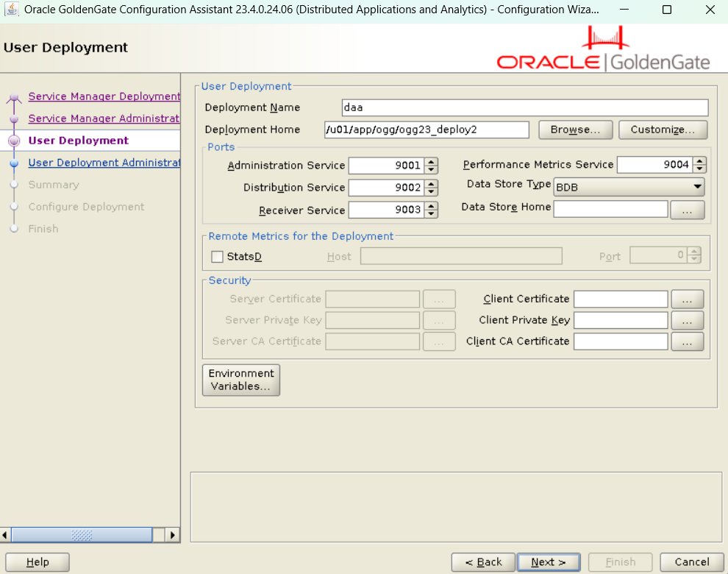Click the Client CA Certificate field
Viewport: 728px width, 574px height.
point(621,341)
